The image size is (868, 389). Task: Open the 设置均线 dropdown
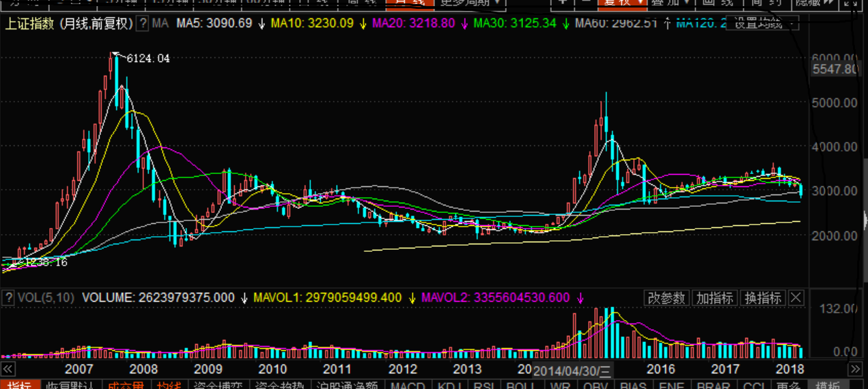(762, 24)
